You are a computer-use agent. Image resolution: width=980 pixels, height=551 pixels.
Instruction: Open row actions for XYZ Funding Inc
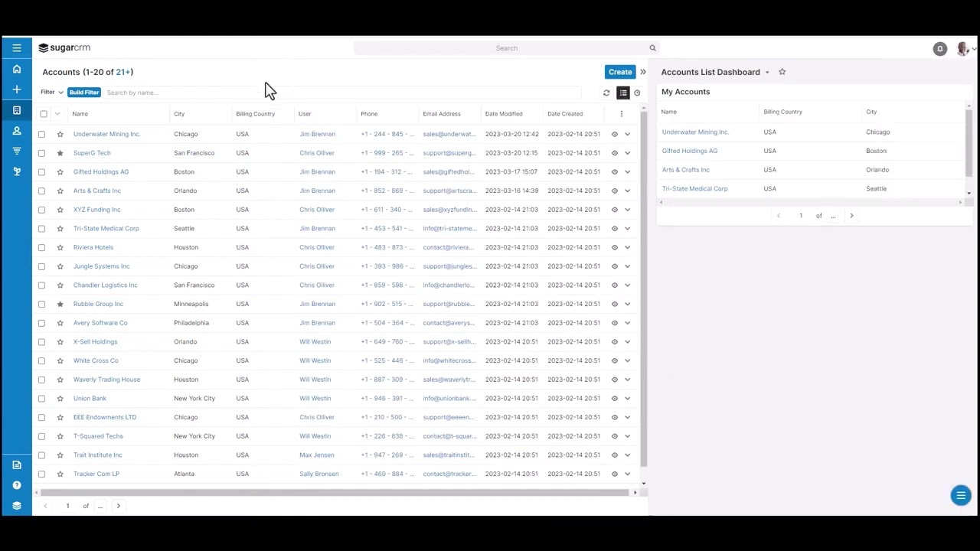point(628,210)
